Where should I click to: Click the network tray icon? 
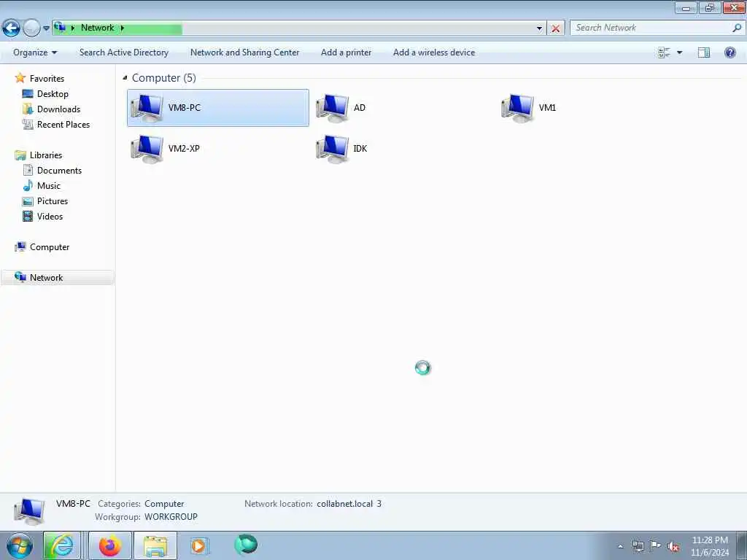pos(638,547)
